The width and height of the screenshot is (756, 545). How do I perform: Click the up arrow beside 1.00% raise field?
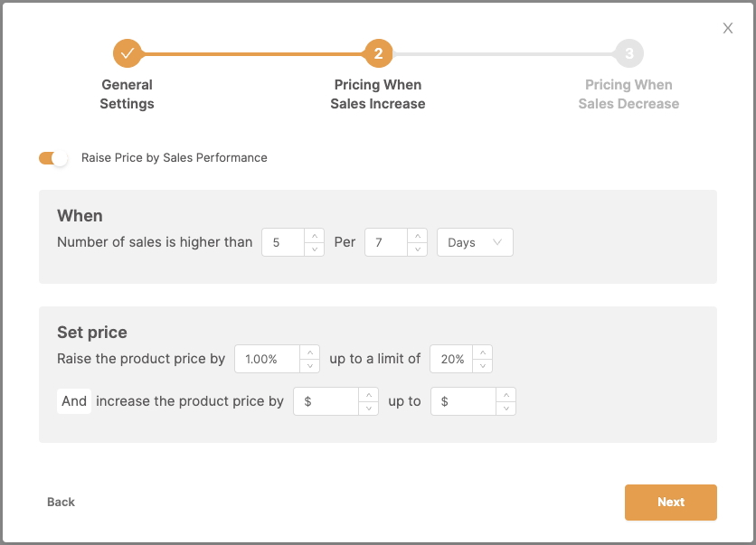click(x=310, y=352)
